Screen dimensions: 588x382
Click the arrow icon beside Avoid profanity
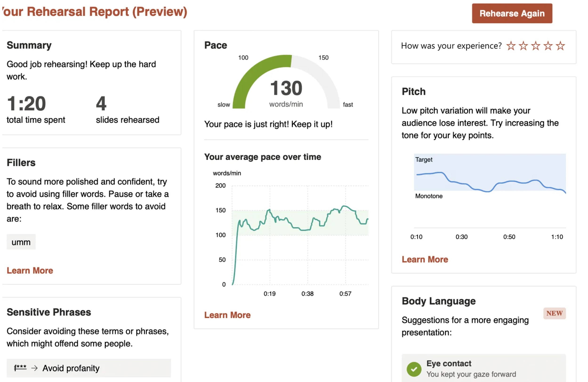click(35, 368)
